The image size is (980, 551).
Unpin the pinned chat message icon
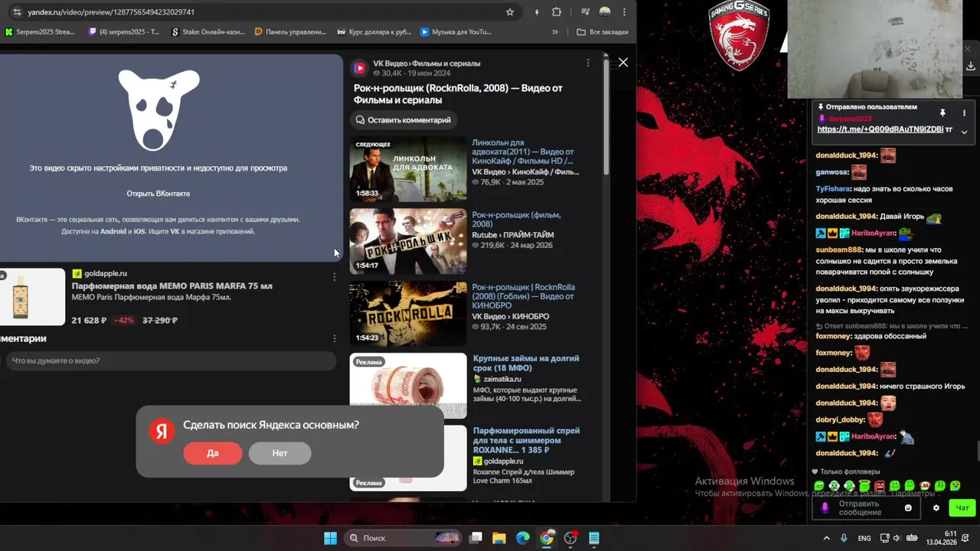(942, 112)
